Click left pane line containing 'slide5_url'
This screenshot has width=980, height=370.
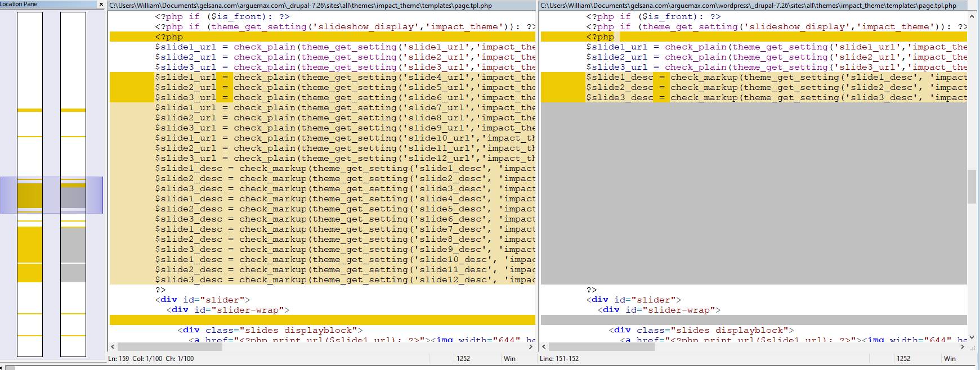coord(323,87)
